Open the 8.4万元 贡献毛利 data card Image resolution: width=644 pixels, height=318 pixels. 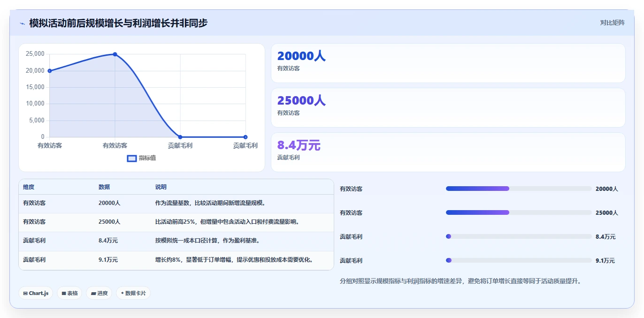tap(448, 152)
